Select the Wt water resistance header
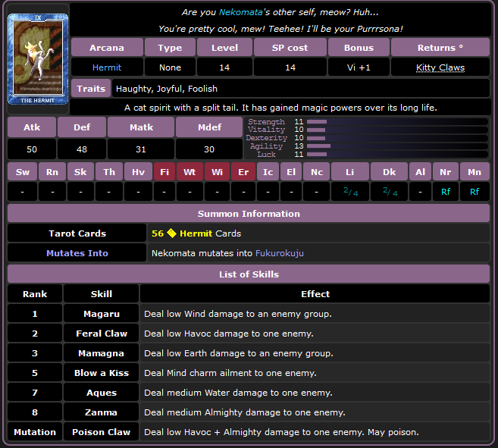Viewport: 498px width, 448px height. tap(189, 172)
